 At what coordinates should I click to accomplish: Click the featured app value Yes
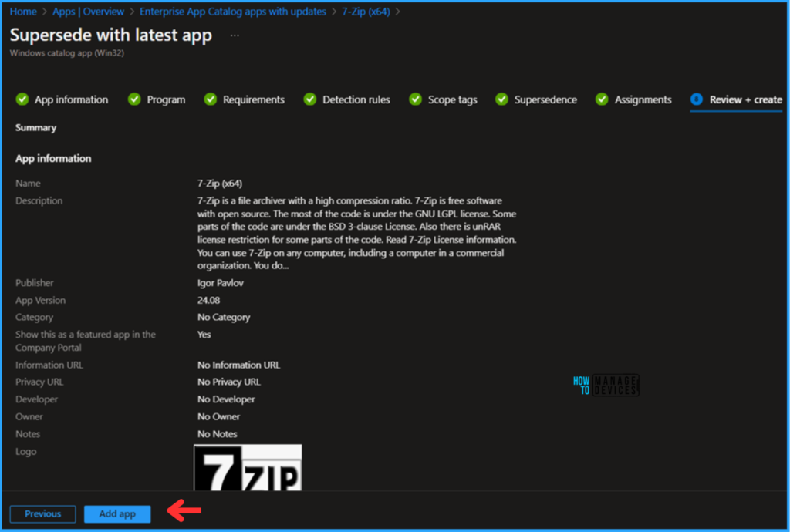(x=204, y=334)
